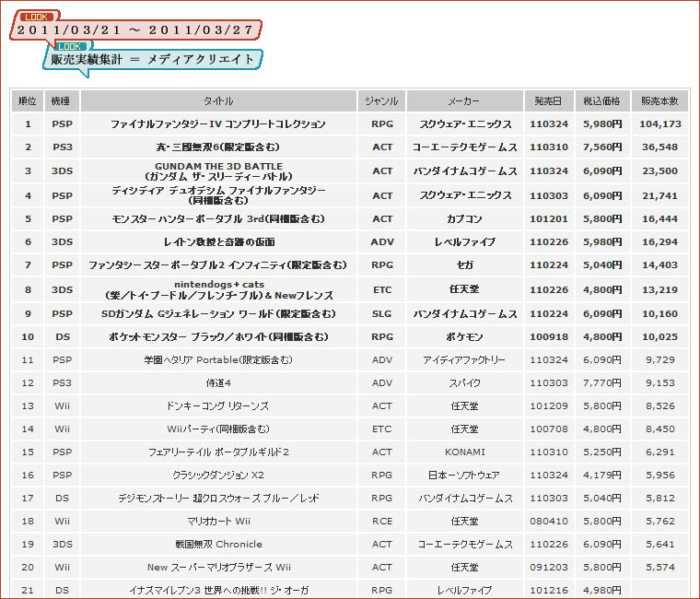Click sales figure 23,500
This screenshot has height=599, width=700.
pyautogui.click(x=660, y=171)
